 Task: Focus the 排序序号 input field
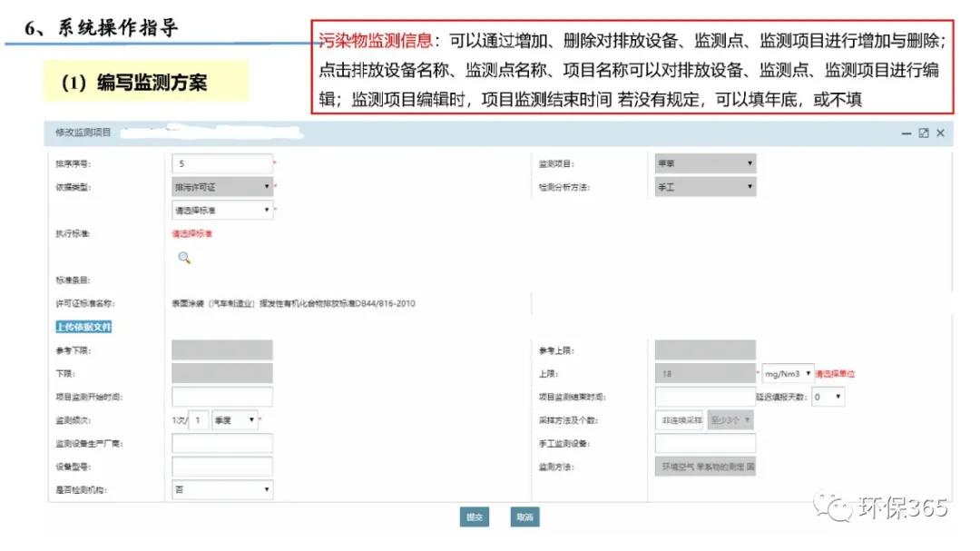tap(222, 163)
